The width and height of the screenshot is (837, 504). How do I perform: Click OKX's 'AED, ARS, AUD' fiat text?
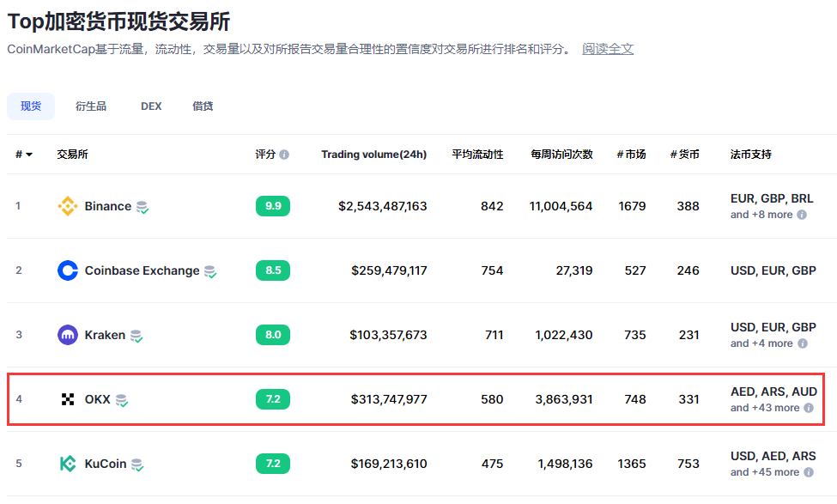point(773,392)
